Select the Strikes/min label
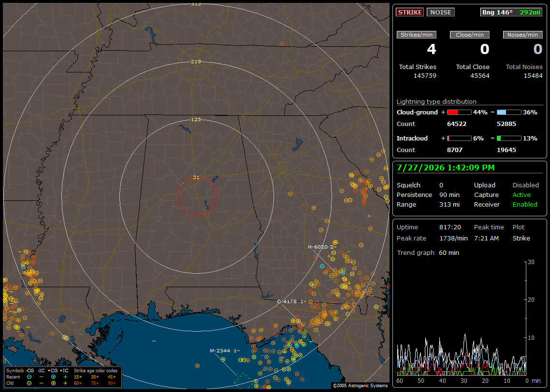Viewport: 550px width, 392px height. (x=417, y=35)
